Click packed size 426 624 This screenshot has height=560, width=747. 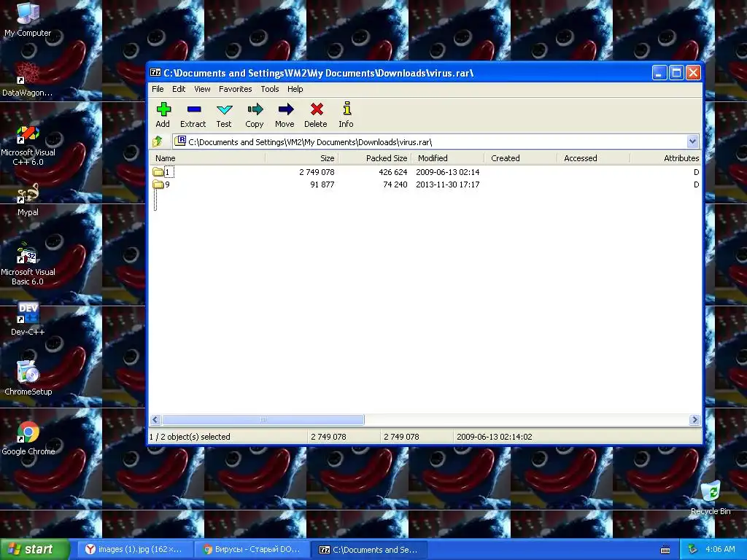coord(393,172)
